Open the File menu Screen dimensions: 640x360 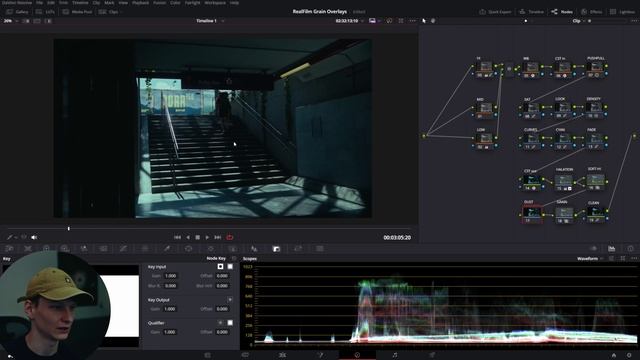point(39,2)
